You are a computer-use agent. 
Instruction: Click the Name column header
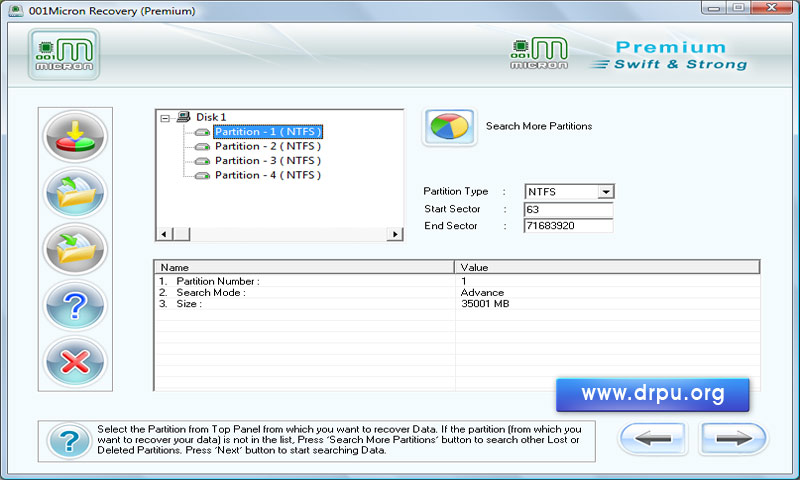[x=304, y=267]
